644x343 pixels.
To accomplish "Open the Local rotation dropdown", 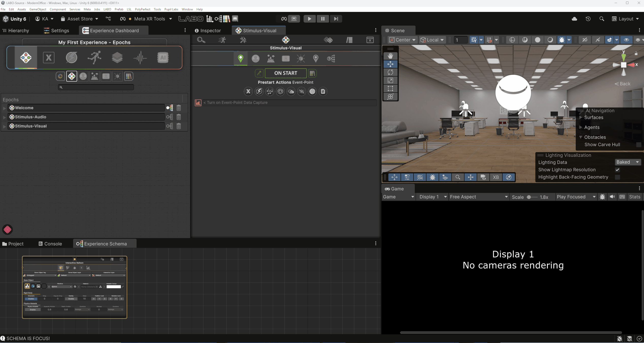I will click(432, 40).
